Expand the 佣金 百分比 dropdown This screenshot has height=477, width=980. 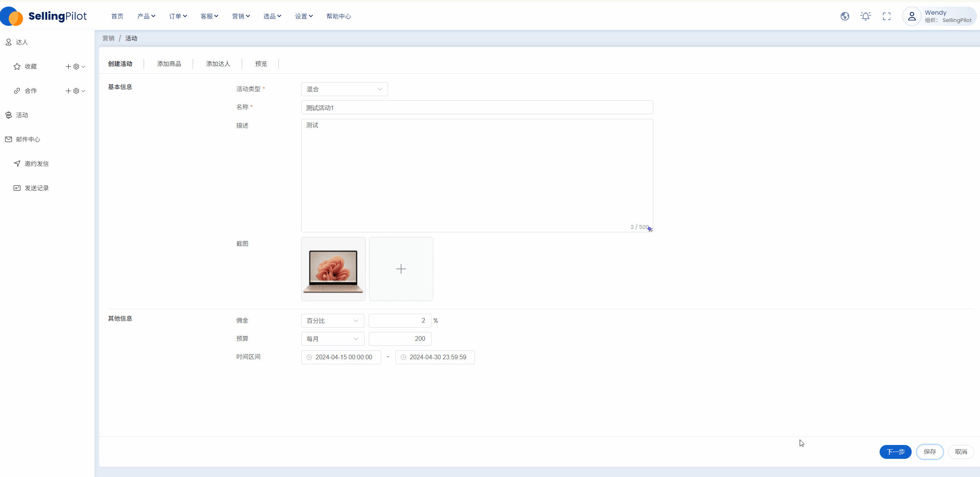332,321
